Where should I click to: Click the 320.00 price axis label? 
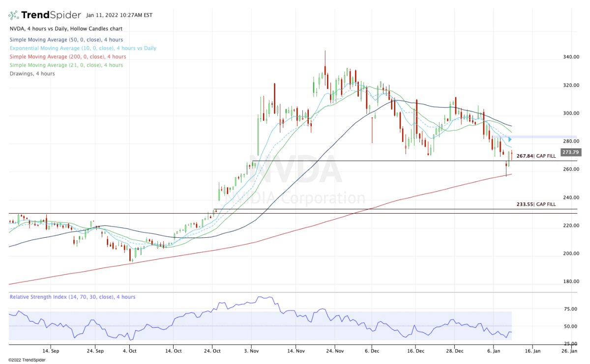point(571,85)
